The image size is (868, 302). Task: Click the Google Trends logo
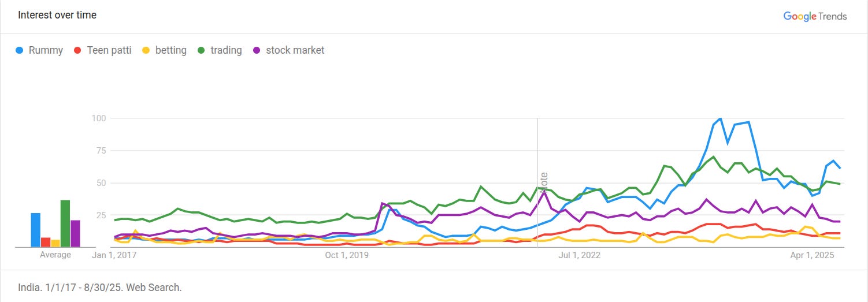[x=815, y=16]
